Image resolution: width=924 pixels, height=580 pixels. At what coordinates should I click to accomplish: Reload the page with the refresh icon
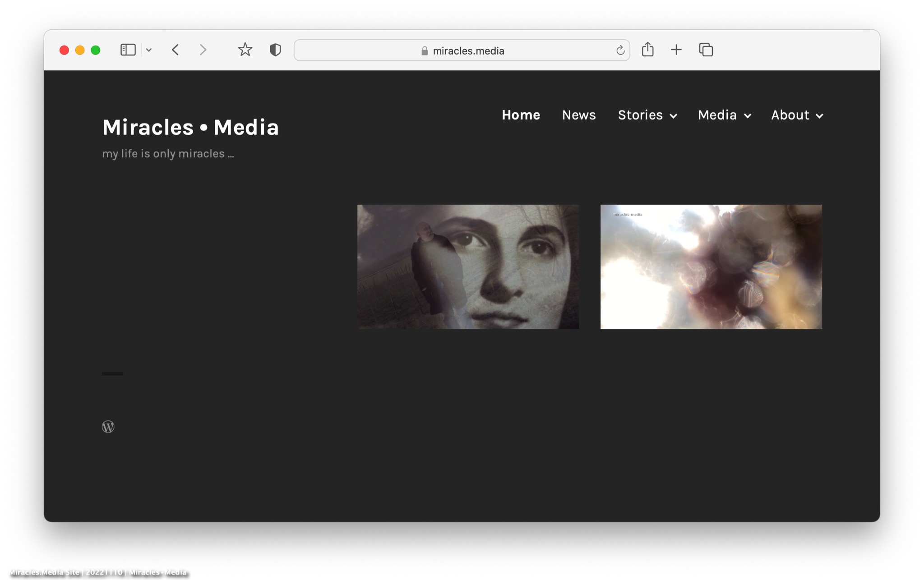[620, 51]
